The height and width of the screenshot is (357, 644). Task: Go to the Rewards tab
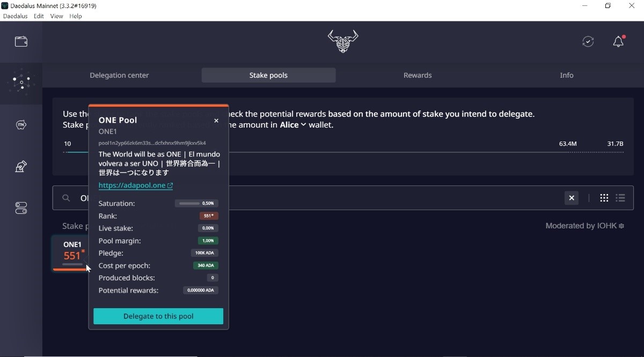[x=418, y=76]
